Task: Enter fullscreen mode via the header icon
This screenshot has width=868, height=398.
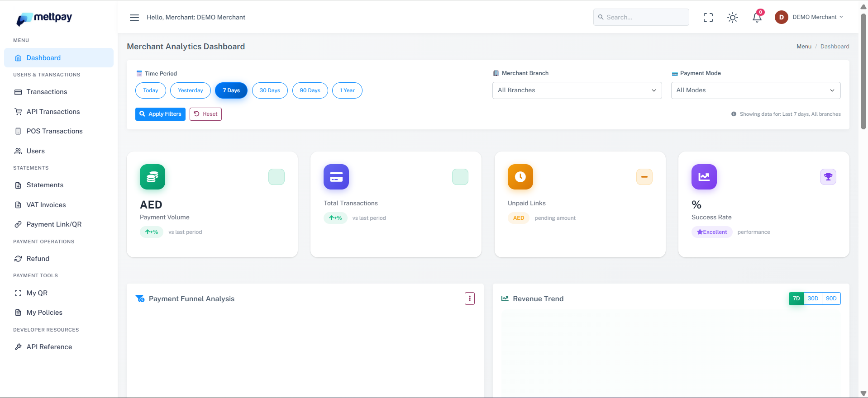Action: [x=708, y=18]
